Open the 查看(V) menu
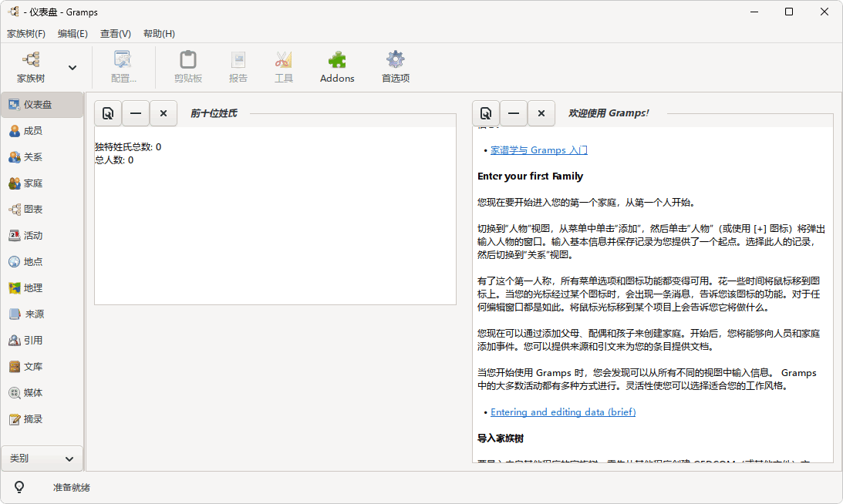This screenshot has height=504, width=843. [115, 33]
